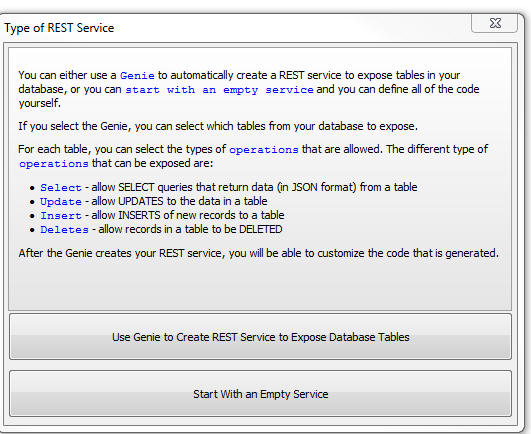This screenshot has height=434, width=531.
Task: Click the bullet before the Insert link
Action: click(32, 216)
